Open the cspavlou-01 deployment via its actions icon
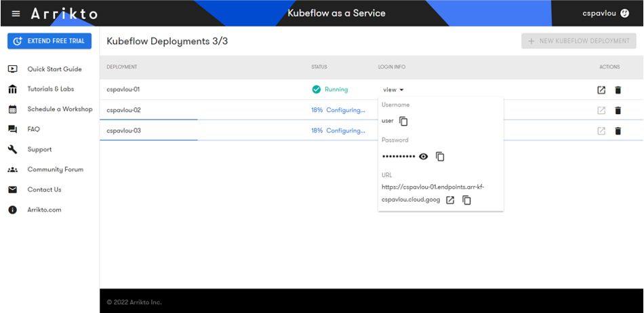 [x=601, y=90]
